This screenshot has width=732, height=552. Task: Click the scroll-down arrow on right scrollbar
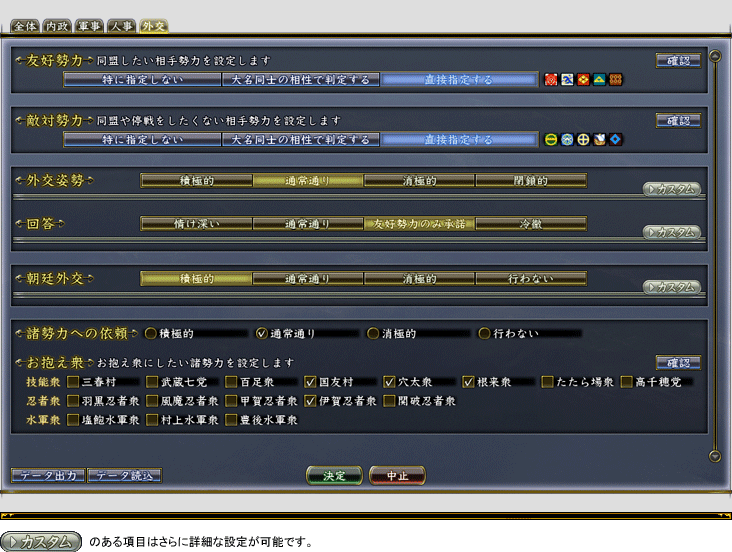click(715, 456)
